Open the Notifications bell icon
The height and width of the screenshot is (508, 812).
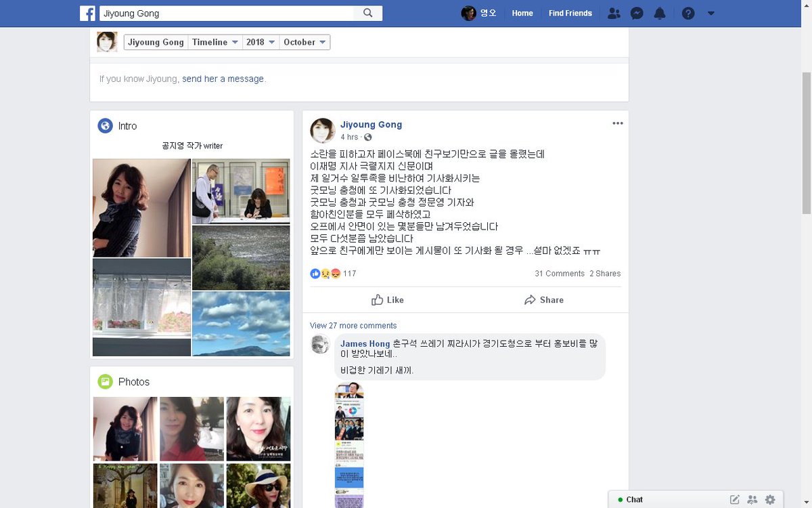660,13
